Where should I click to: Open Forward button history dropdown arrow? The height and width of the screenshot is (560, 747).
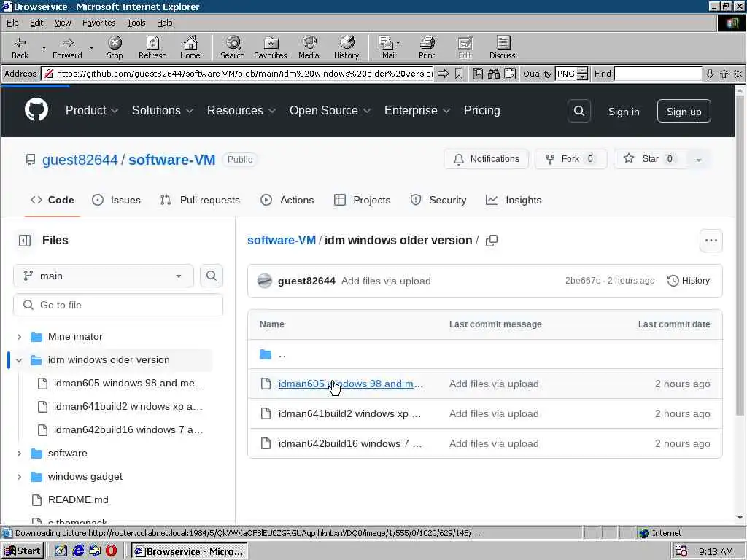click(91, 48)
